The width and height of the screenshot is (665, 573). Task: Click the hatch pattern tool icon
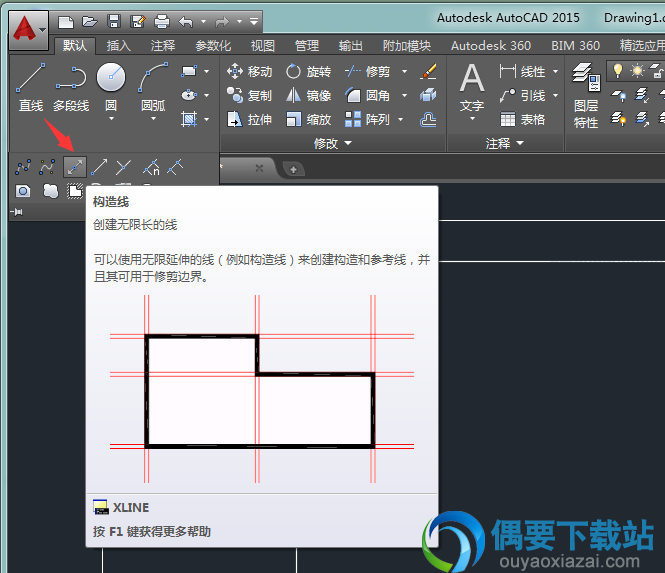pos(189,119)
